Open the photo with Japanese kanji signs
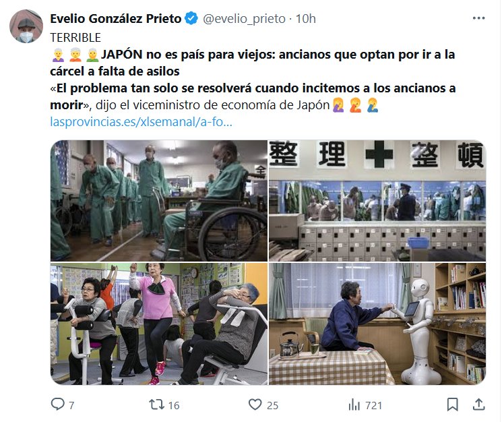Viewport: 504px width, 422px height. (377, 200)
